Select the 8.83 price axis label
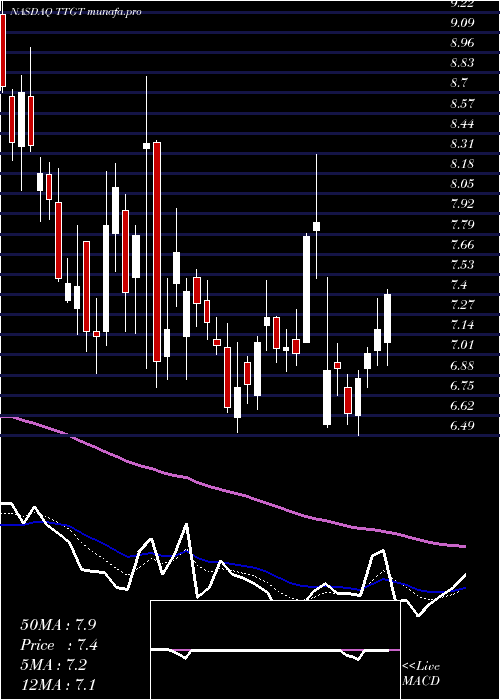The height and width of the screenshot is (700, 500). click(x=462, y=63)
